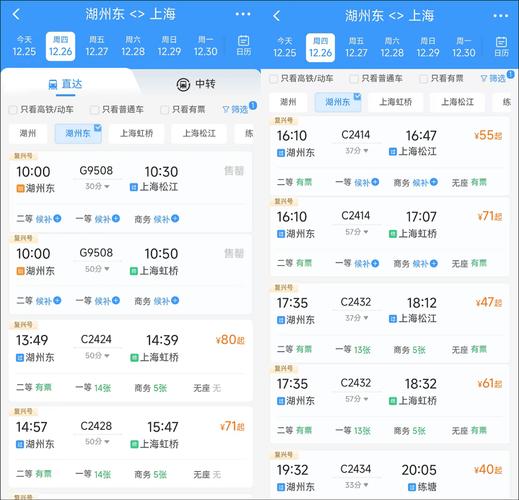The image size is (519, 500).
Task: Tap ¥55起 price for C2414
Action: tap(488, 135)
